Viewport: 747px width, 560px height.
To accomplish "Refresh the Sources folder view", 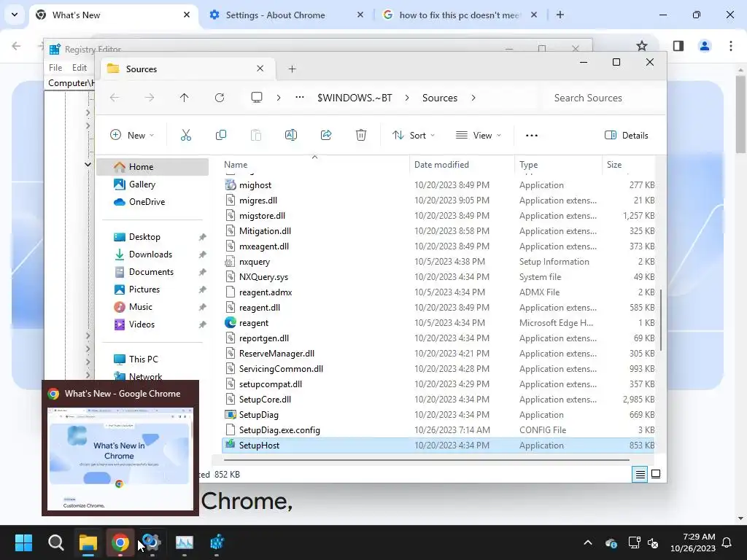I will point(220,98).
